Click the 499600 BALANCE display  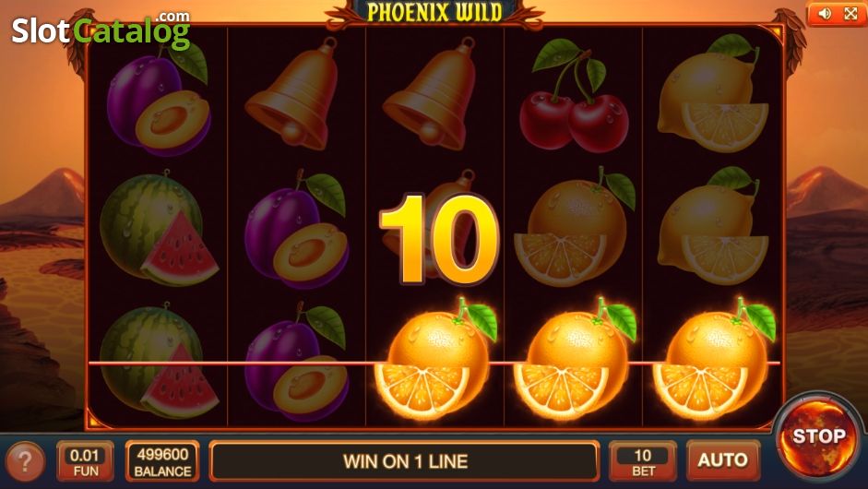[162, 460]
